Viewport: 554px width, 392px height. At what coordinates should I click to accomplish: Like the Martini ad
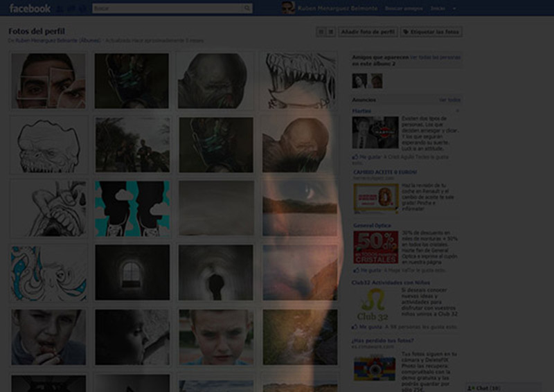point(365,157)
